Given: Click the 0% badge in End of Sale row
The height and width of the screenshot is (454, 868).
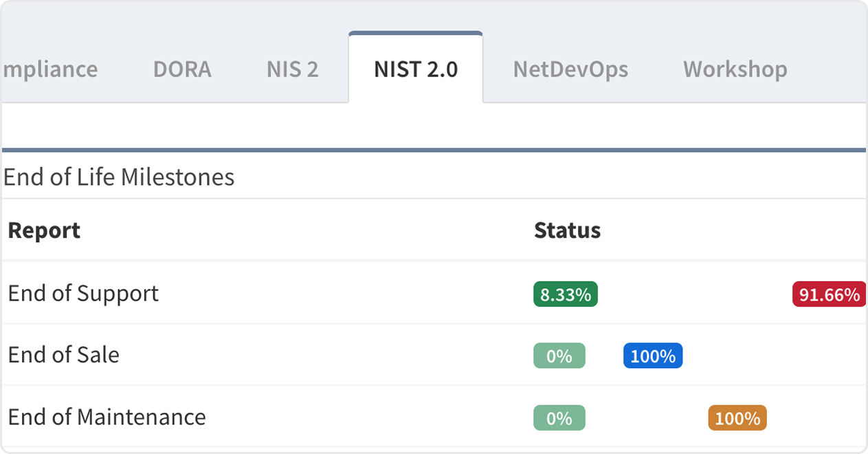Looking at the screenshot, I should point(559,356).
